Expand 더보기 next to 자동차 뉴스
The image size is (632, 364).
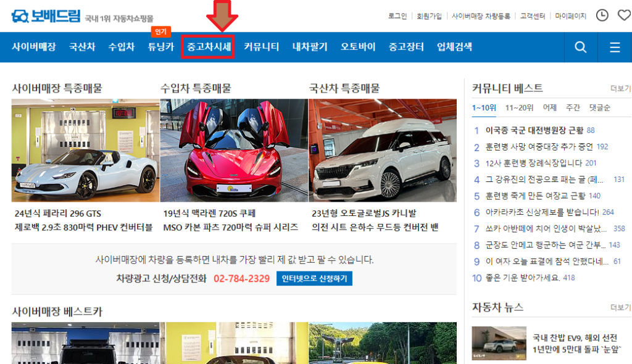point(620,307)
